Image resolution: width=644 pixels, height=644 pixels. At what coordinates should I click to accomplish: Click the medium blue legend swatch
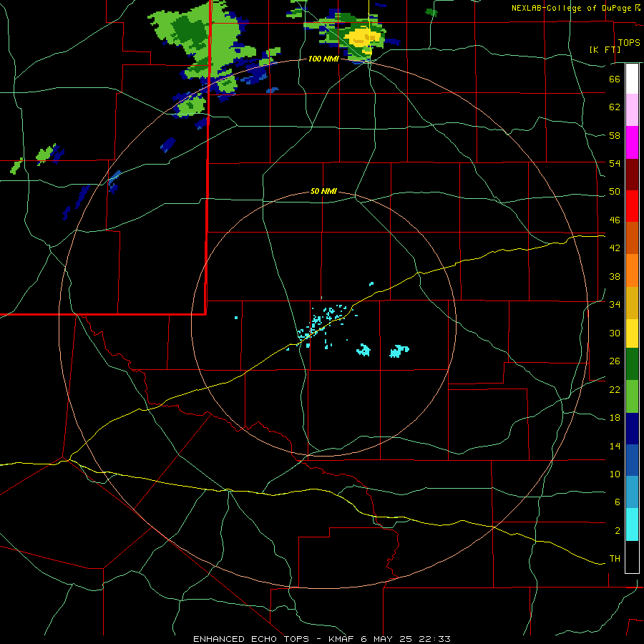[632, 460]
